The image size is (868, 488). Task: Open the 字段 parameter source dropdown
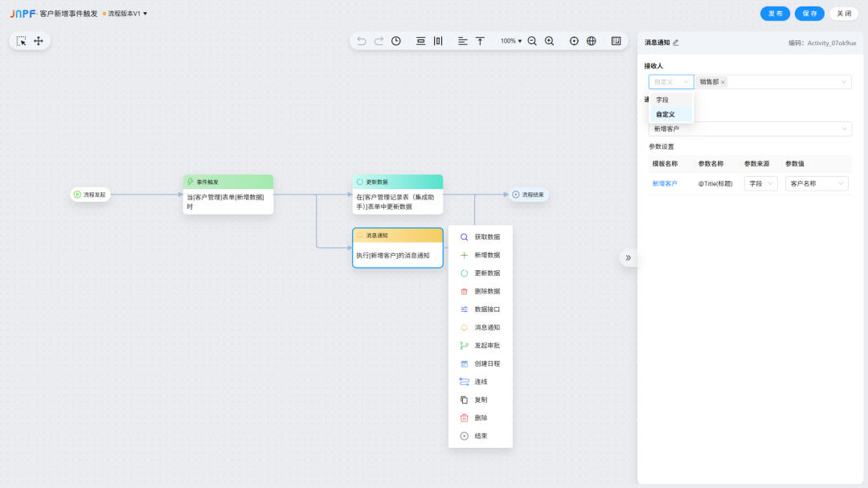[760, 184]
